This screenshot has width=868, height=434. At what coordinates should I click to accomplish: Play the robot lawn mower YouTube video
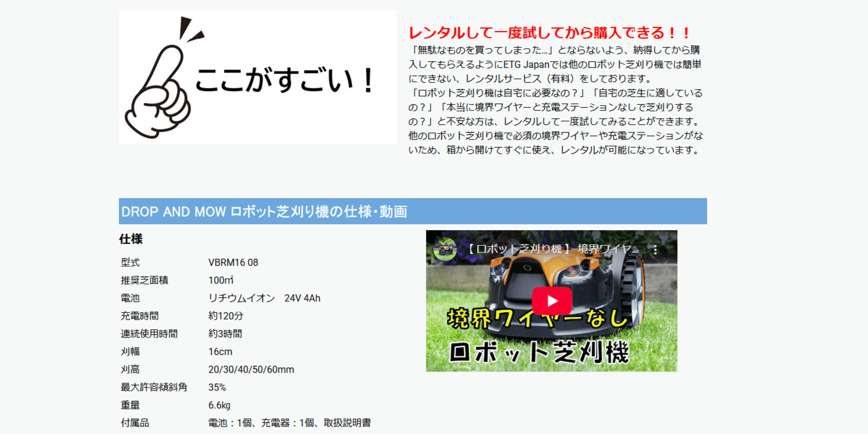point(551,301)
